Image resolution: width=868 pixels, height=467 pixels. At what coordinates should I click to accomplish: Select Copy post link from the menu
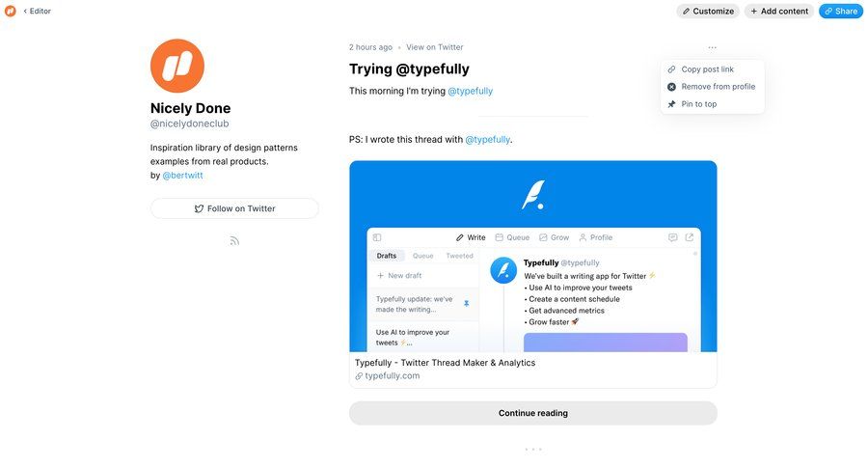[707, 69]
